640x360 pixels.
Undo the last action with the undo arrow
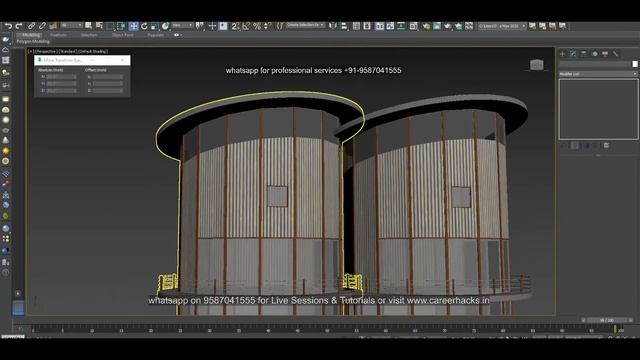(8, 26)
